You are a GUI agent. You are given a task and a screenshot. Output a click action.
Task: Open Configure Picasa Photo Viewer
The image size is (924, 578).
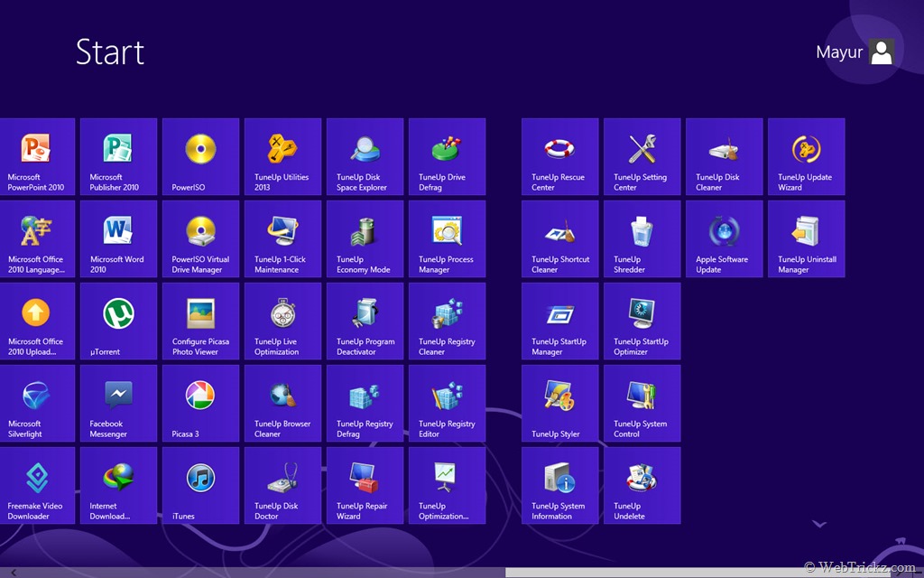click(x=201, y=321)
